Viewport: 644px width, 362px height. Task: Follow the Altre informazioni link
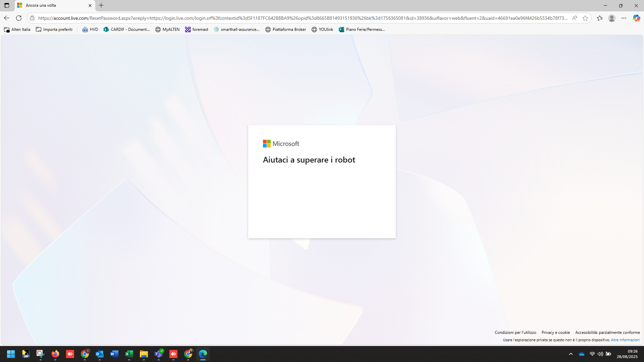[625, 340]
